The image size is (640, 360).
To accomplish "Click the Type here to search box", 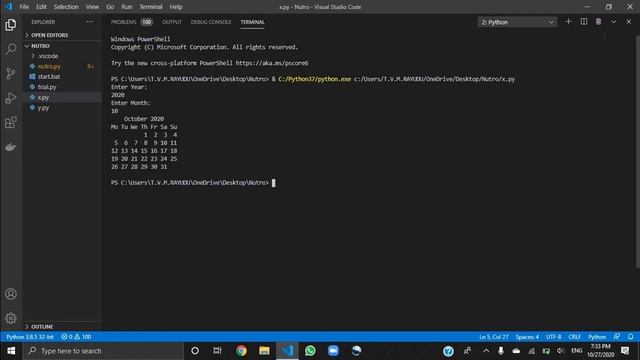I will [x=103, y=351].
